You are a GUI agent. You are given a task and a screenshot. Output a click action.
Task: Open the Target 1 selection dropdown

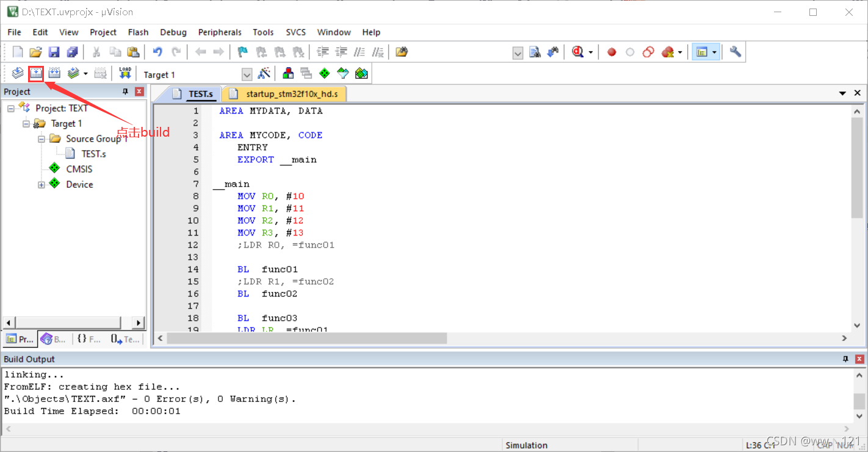(247, 74)
